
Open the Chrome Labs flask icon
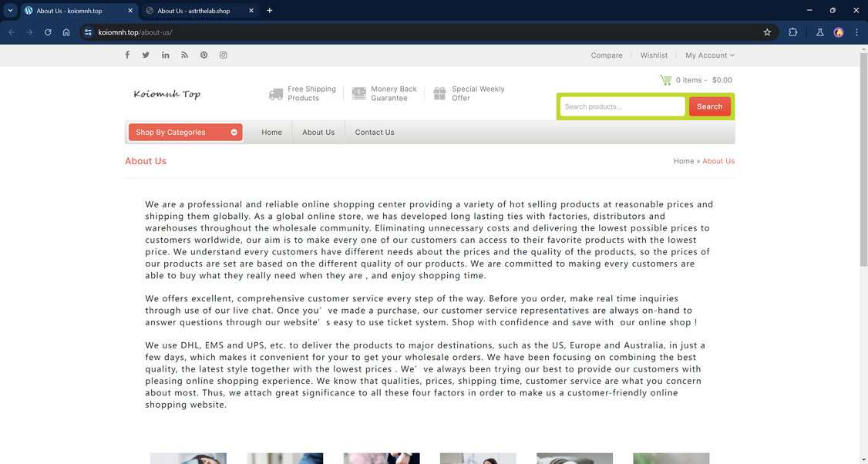click(820, 32)
